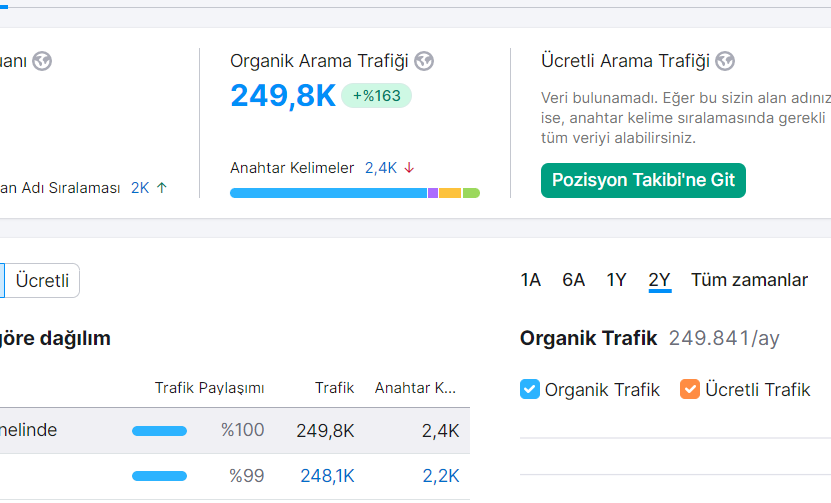Uncheck the Ücretli Trafik checkbox

point(689,389)
